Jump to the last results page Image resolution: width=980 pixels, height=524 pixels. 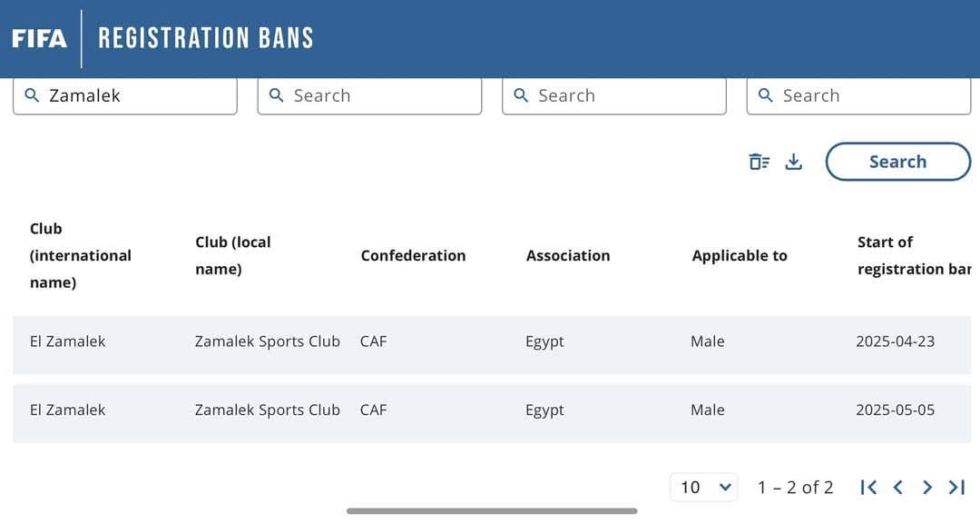click(x=956, y=488)
